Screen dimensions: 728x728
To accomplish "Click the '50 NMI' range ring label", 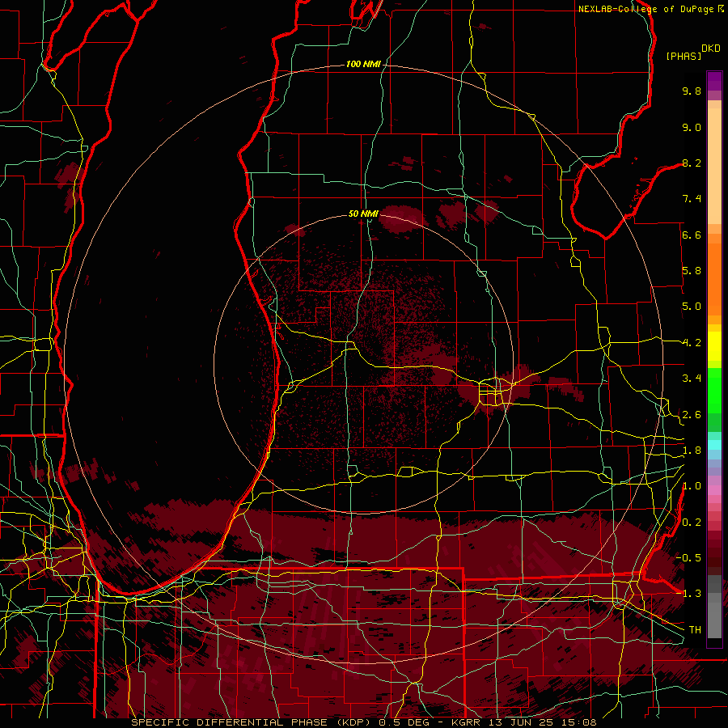I will (x=363, y=214).
